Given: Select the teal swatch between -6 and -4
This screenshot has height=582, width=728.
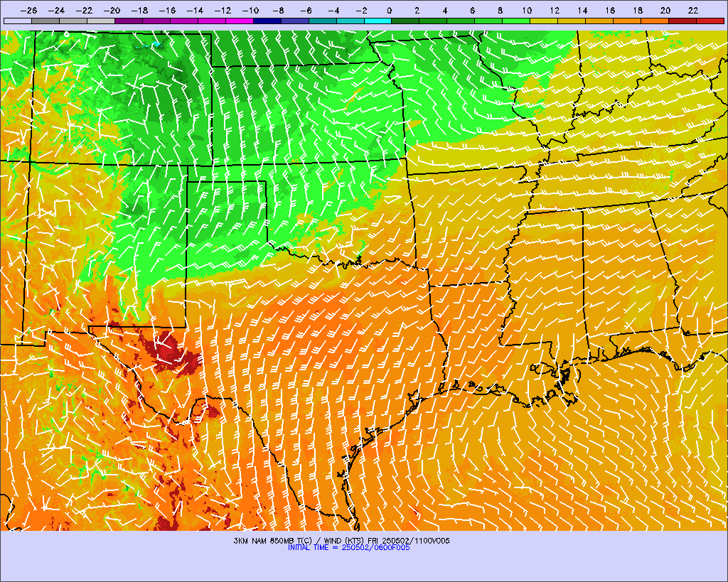Looking at the screenshot, I should pyautogui.click(x=323, y=21).
